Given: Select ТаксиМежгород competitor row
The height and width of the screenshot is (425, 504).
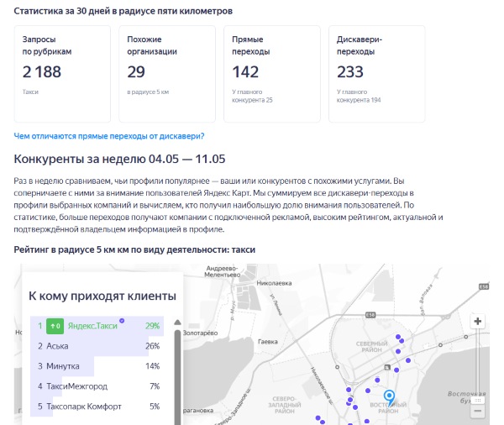Looking at the screenshot, I should 97,386.
